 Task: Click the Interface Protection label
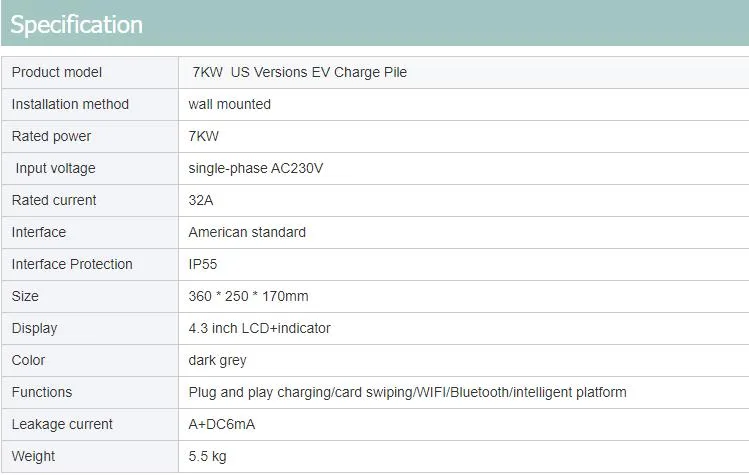pyautogui.click(x=72, y=264)
